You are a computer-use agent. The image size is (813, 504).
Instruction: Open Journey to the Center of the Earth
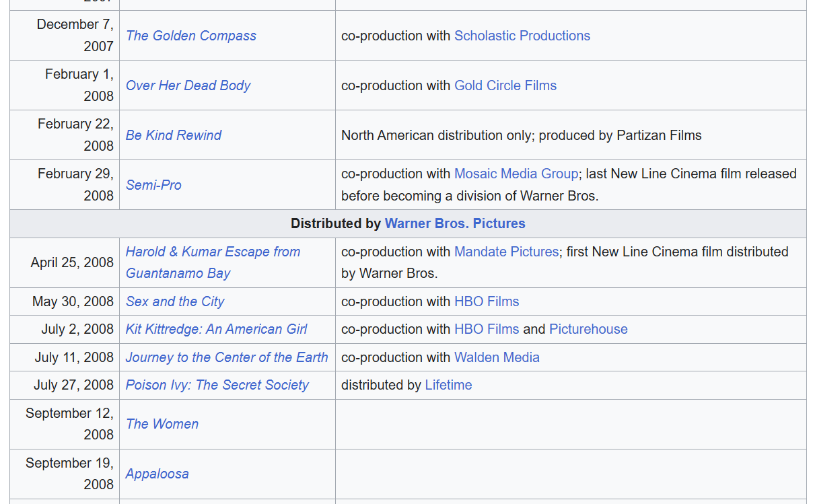(x=227, y=357)
